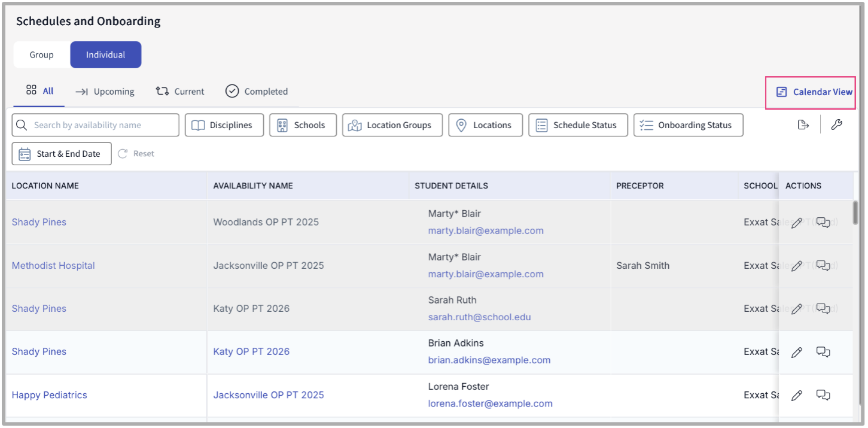The width and height of the screenshot is (868, 428).
Task: Expand the Onboarding Status filter
Action: click(x=688, y=125)
